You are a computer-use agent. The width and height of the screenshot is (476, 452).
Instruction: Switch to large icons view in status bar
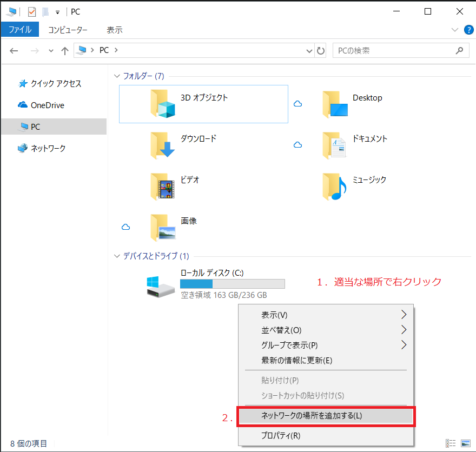[x=465, y=443]
